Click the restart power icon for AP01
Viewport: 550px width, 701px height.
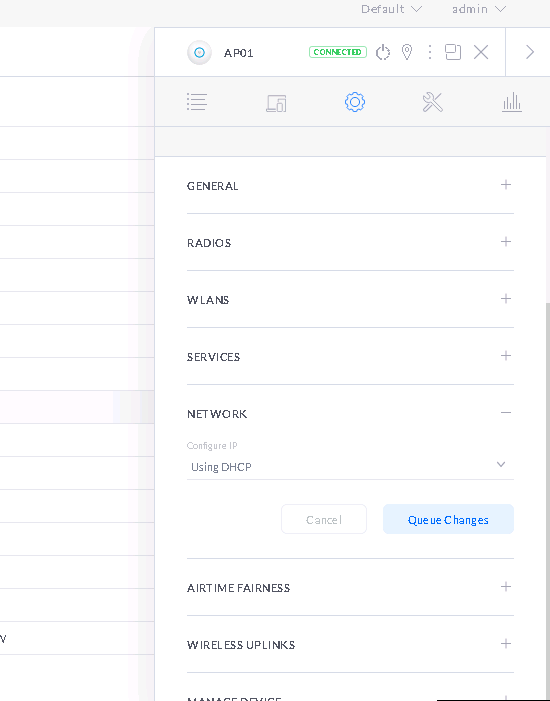(x=383, y=52)
